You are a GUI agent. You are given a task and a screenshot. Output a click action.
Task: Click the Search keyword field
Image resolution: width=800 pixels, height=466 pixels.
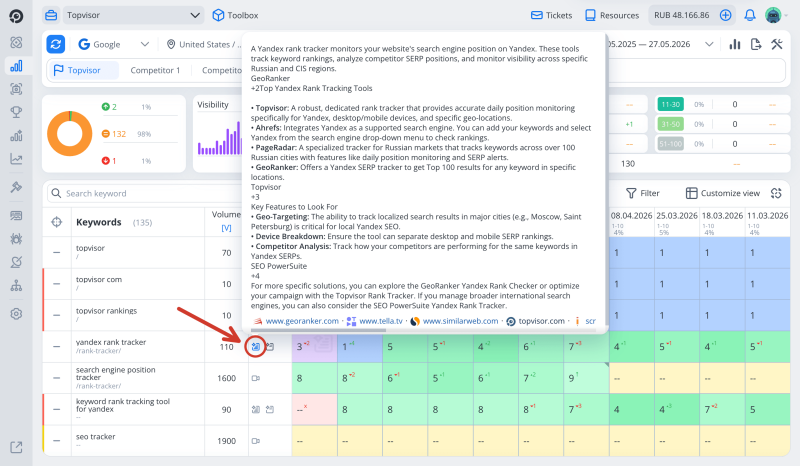145,193
